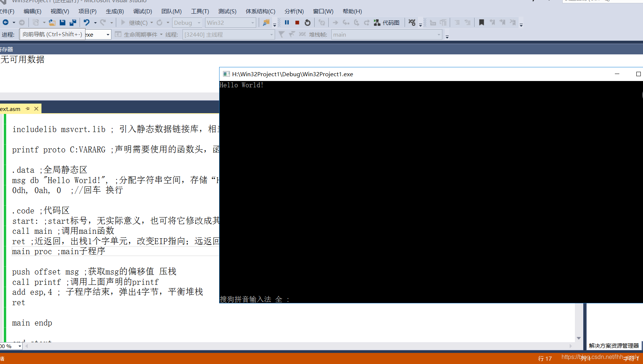Open the thread [32440] 主线程 dropdown
The width and height of the screenshot is (643, 364).
[228, 35]
